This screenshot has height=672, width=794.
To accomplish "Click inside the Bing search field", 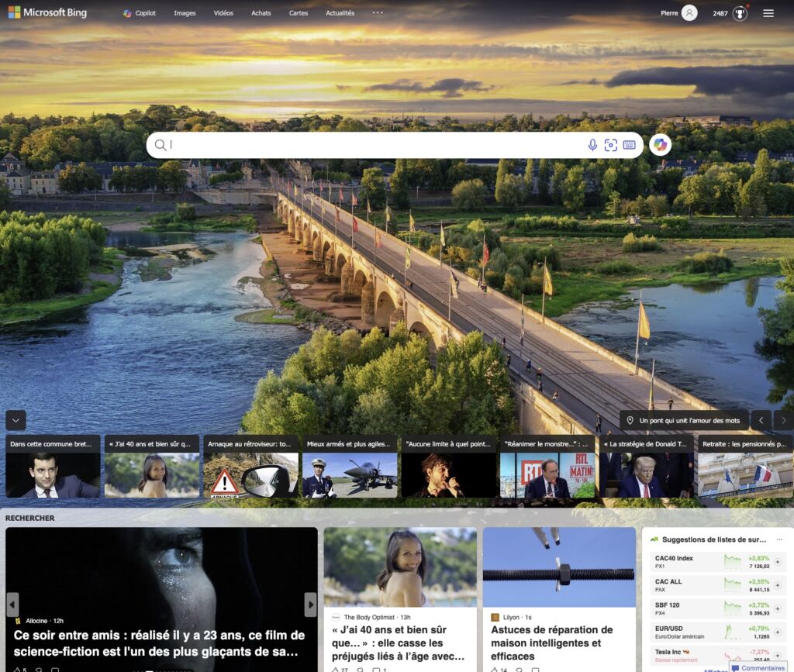I will tap(372, 145).
